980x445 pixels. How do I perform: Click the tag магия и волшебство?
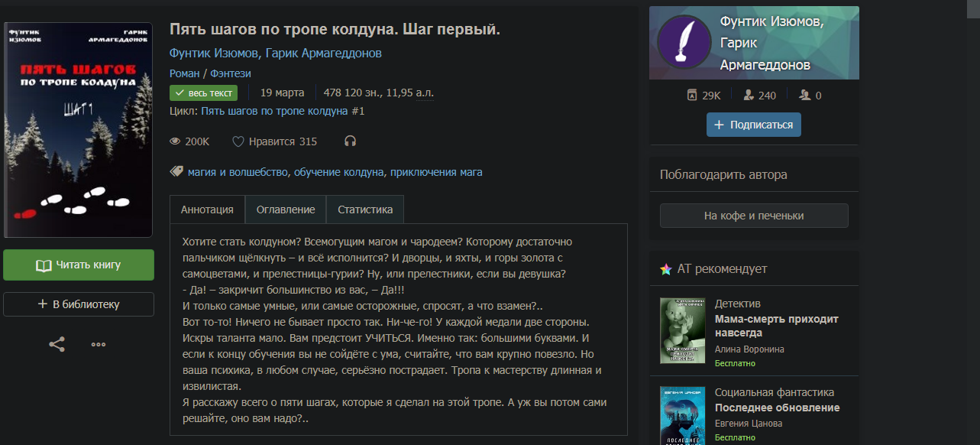pos(238,172)
